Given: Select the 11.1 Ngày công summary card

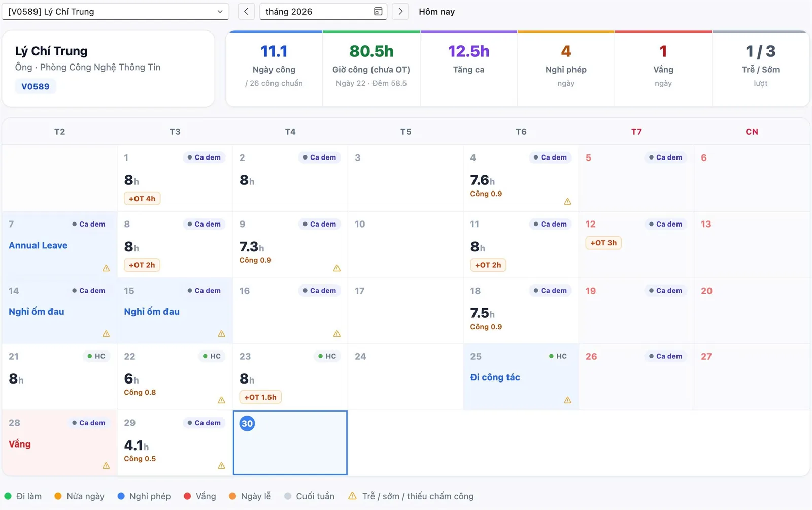Looking at the screenshot, I should click(x=274, y=69).
